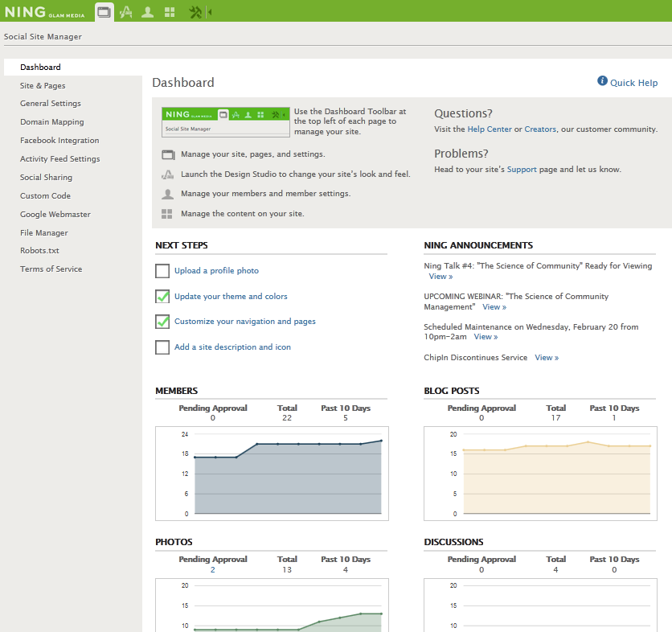Click the Quick Help info icon
Image resolution: width=672 pixels, height=632 pixels.
[x=602, y=80]
